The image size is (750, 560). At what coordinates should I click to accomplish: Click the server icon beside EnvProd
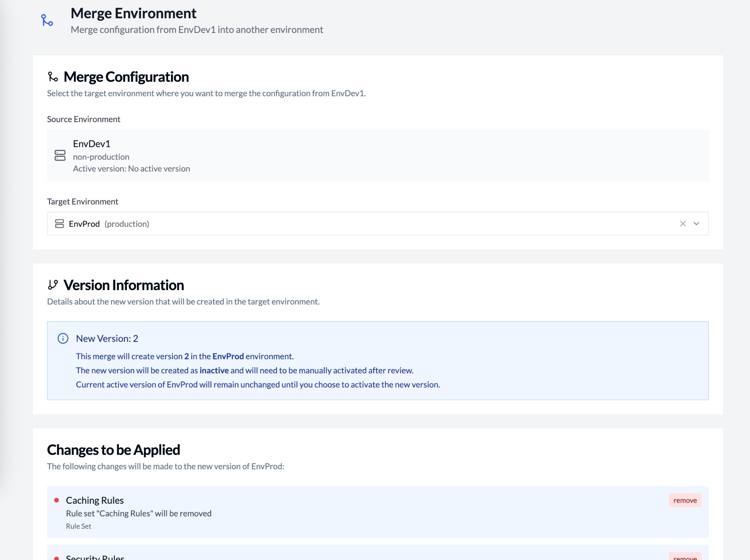60,223
